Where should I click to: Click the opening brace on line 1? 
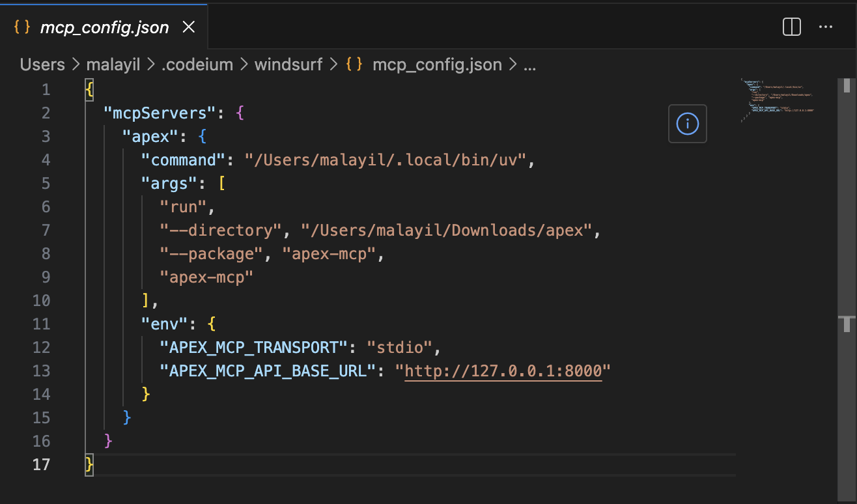click(x=90, y=89)
